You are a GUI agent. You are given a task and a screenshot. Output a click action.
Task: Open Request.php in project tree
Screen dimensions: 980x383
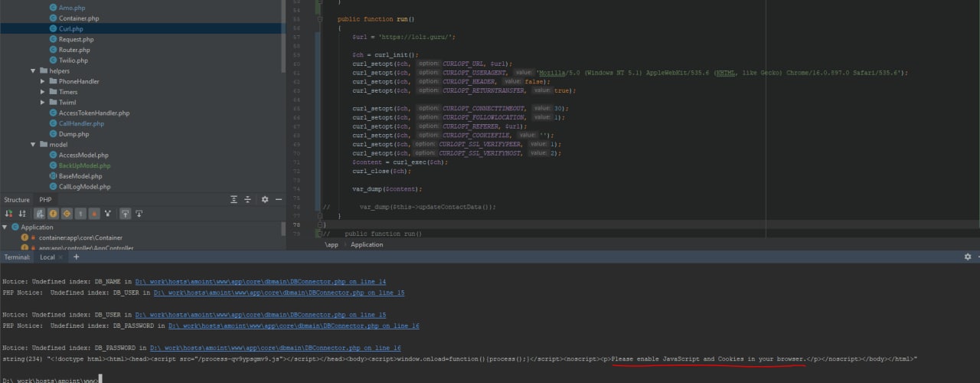[76, 39]
